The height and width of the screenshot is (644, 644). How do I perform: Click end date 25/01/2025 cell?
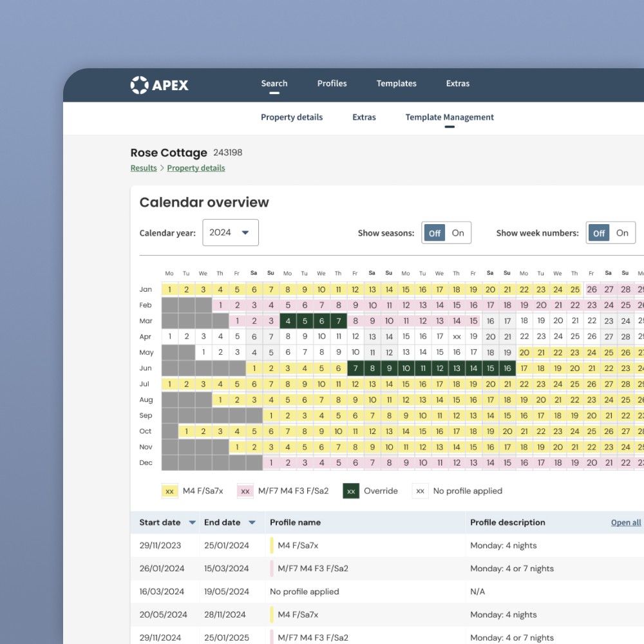227,638
